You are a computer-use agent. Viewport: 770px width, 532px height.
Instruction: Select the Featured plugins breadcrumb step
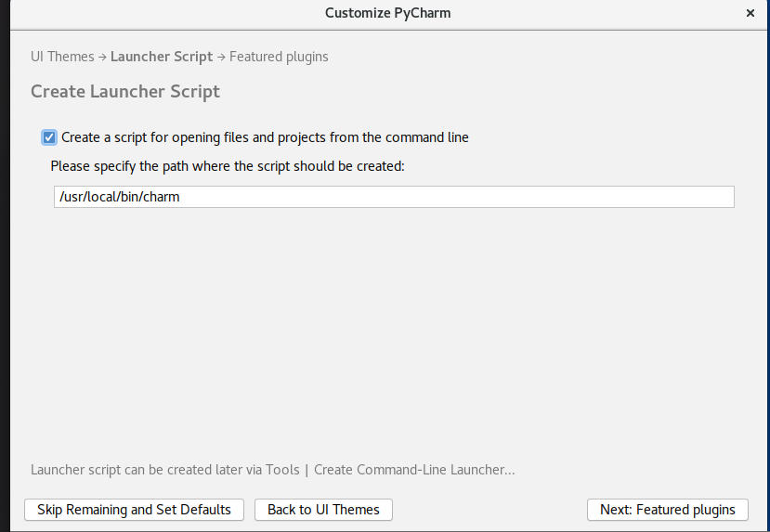click(x=279, y=57)
